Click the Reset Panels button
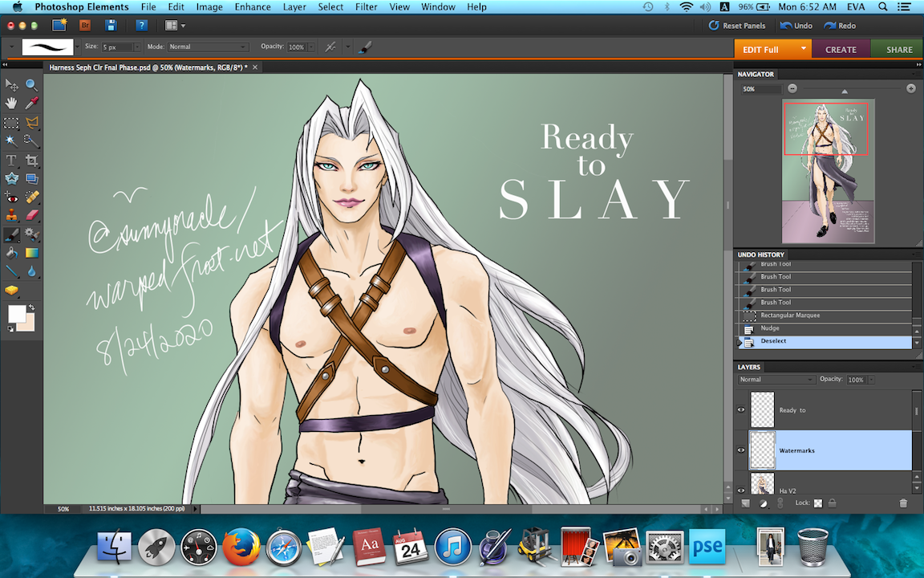Screen dimensions: 924x578 point(737,26)
